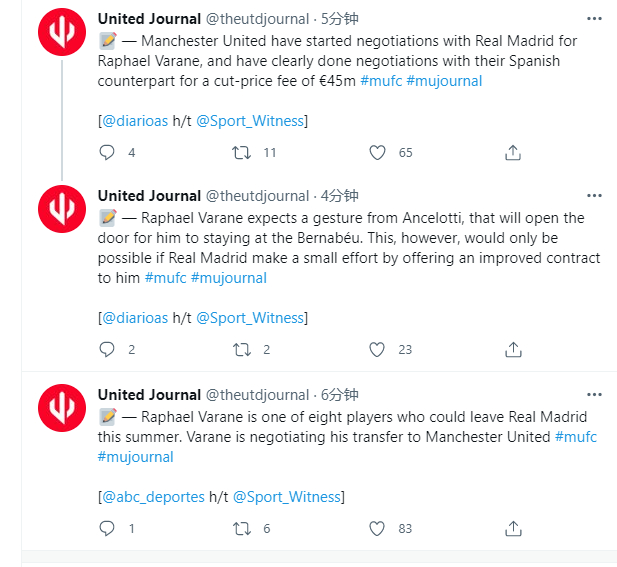Open more options on the 6分钟 tweet
The height and width of the screenshot is (567, 617).
point(594,395)
